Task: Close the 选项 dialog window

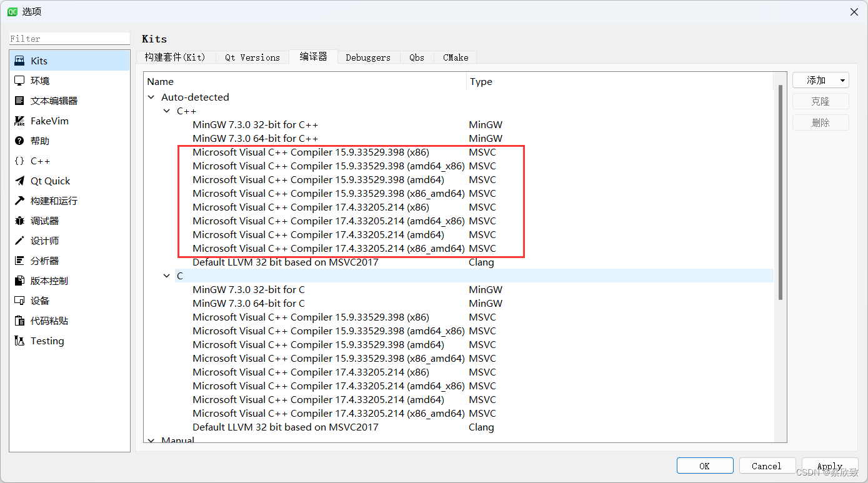Action: (854, 12)
